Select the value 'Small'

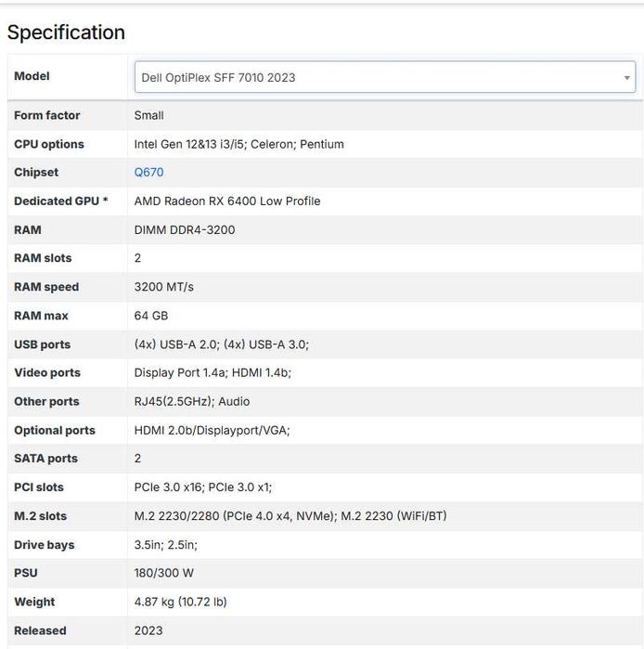pyautogui.click(x=148, y=115)
